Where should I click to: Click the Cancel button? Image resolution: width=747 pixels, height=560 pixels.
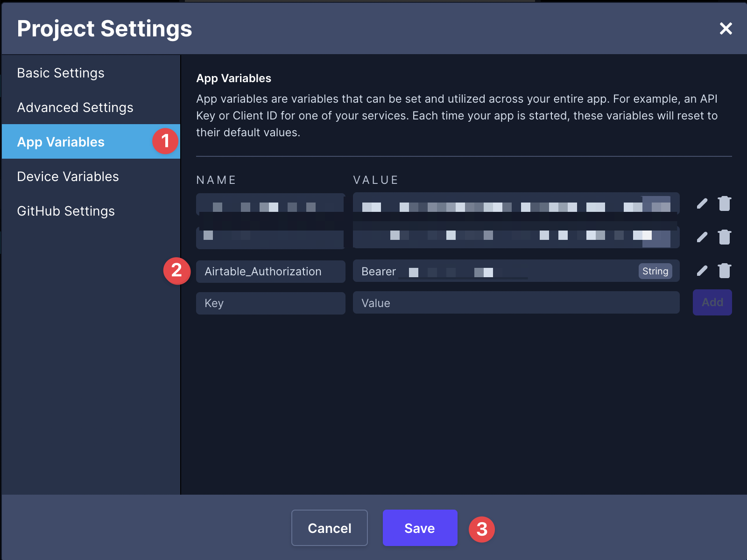pyautogui.click(x=330, y=528)
